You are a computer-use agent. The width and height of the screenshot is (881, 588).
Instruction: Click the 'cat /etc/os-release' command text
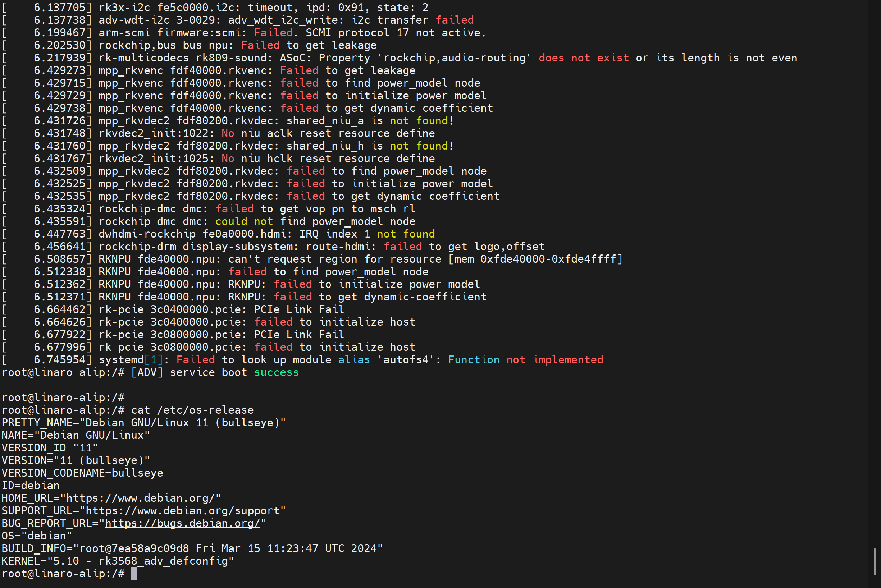[192, 410]
